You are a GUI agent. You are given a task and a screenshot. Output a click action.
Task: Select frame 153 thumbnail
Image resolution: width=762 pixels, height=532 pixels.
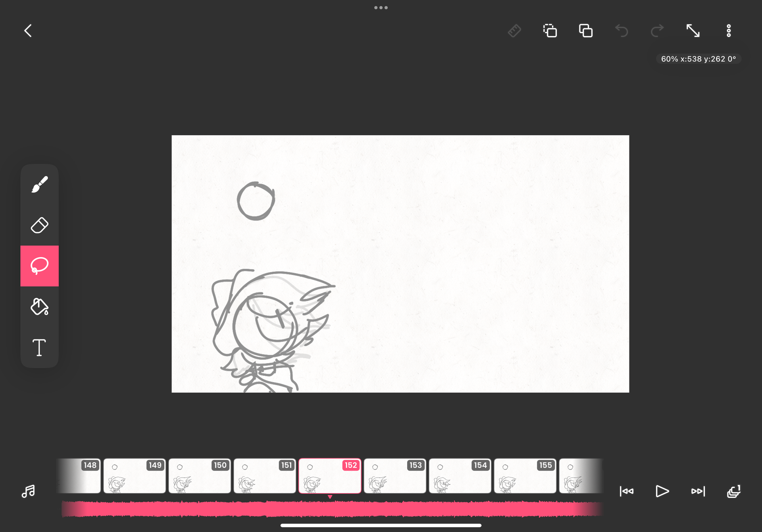[x=395, y=476]
